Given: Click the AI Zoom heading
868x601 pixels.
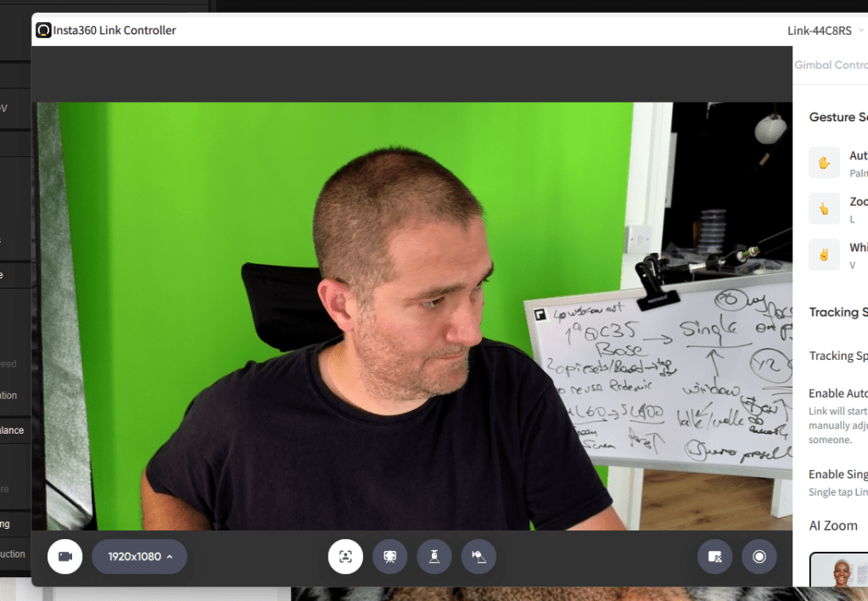Looking at the screenshot, I should pyautogui.click(x=833, y=525).
